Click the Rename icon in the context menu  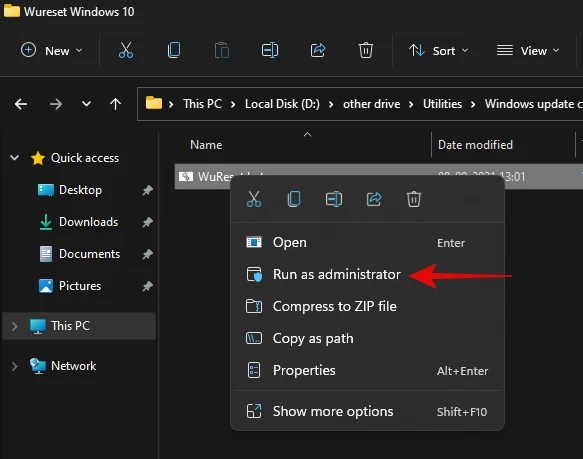coord(334,199)
